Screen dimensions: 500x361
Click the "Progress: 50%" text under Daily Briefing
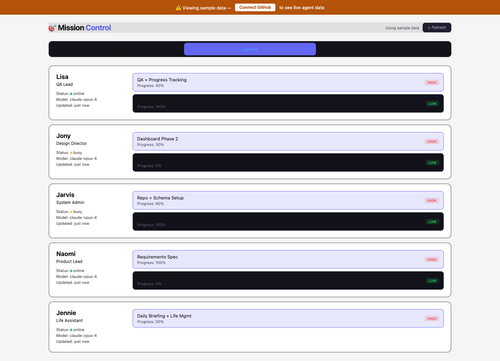150,322
